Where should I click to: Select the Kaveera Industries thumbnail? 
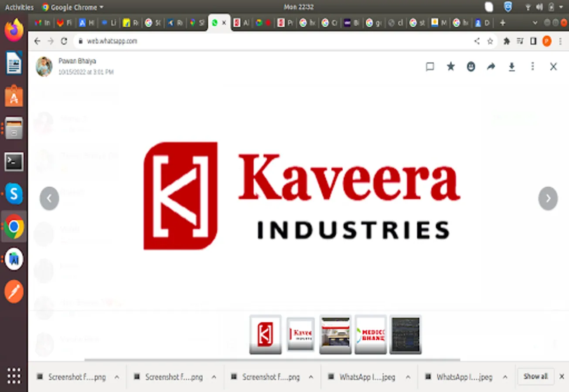[x=300, y=334]
